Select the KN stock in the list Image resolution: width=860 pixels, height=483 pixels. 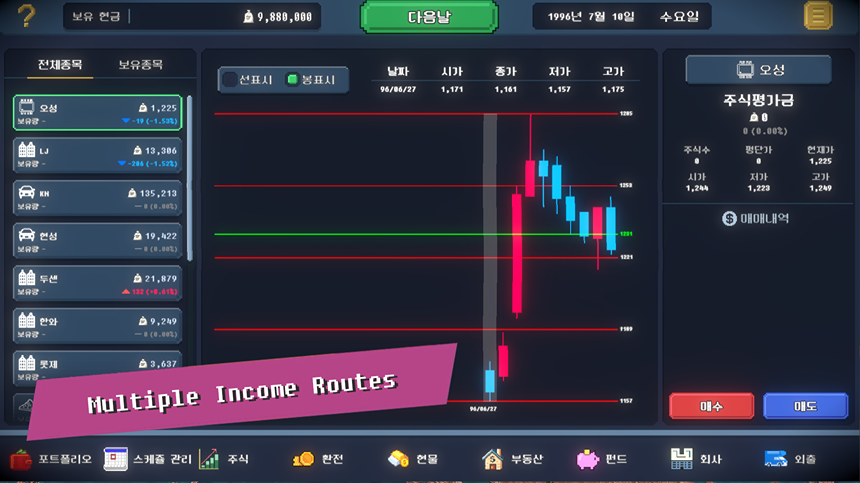point(97,198)
